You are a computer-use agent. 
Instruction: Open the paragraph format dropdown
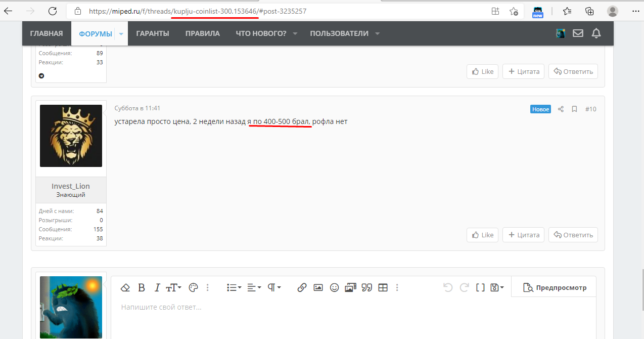274,287
